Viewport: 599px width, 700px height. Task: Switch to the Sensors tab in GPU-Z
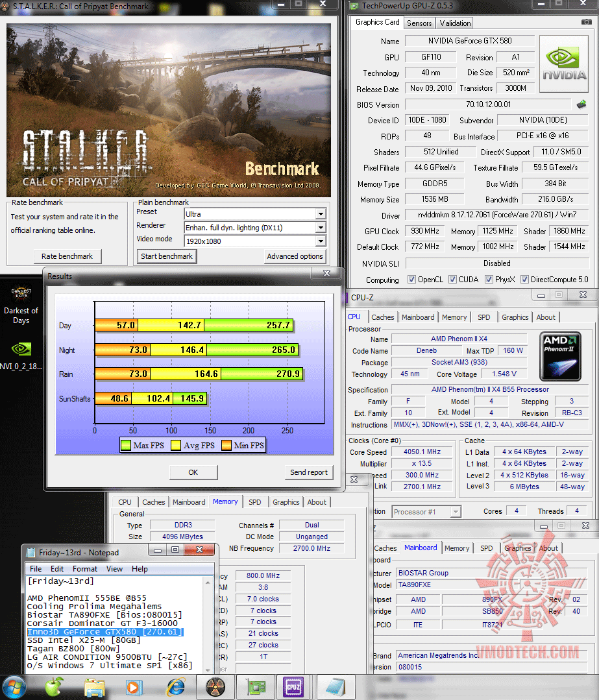[x=419, y=23]
